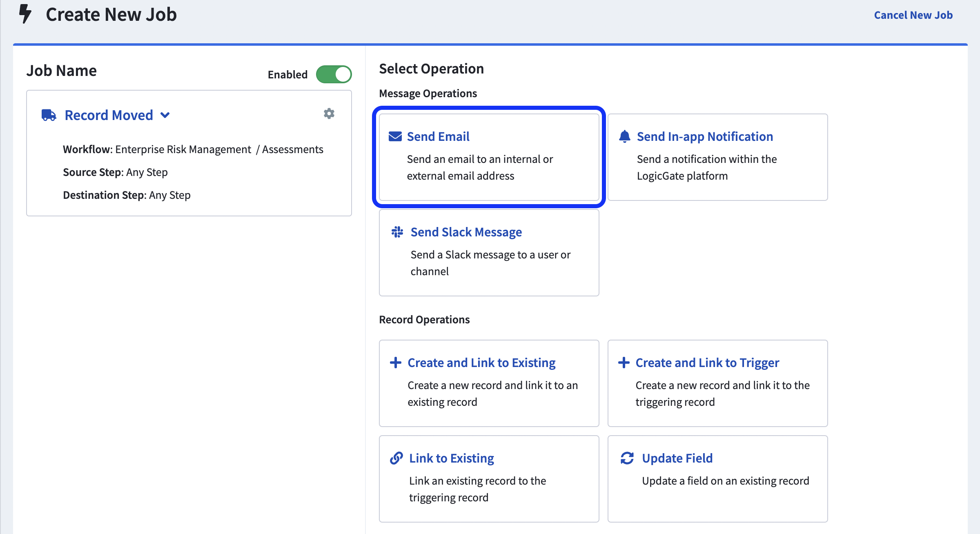Click the 'Link an existing record to the triggering record' text
Viewport: 980px width, 534px height.
tap(478, 489)
